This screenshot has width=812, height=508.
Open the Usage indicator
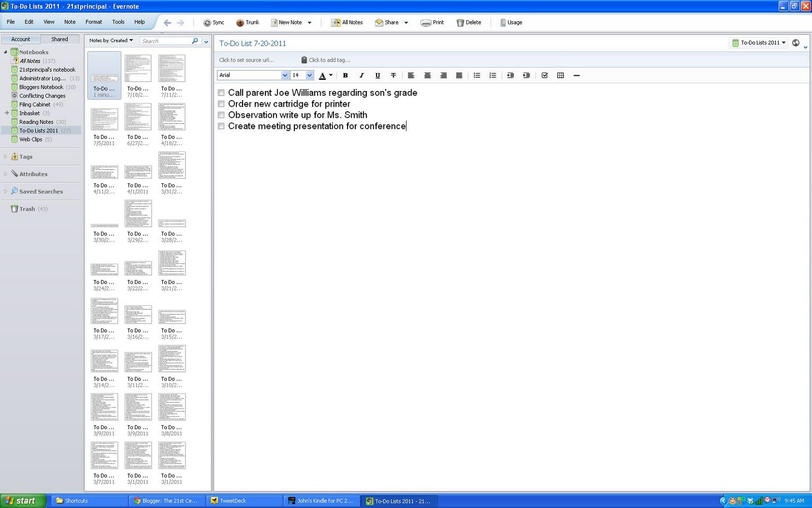click(511, 22)
